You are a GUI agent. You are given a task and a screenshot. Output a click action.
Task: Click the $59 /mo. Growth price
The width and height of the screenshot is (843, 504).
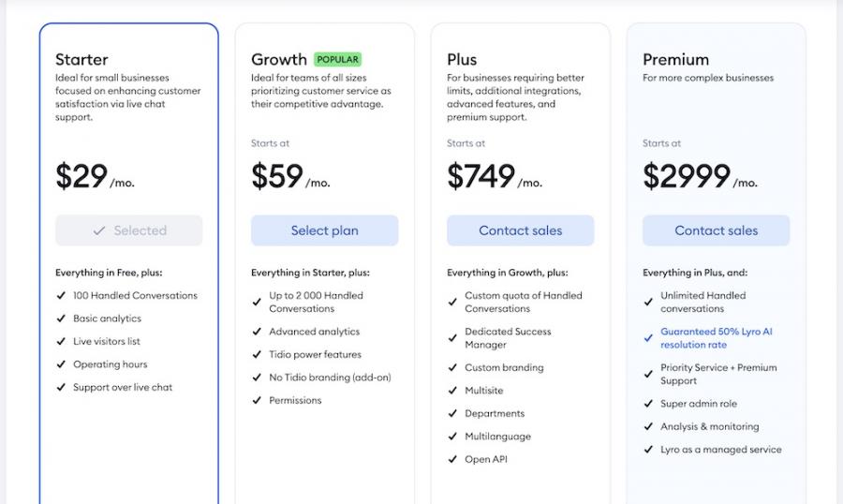[290, 176]
